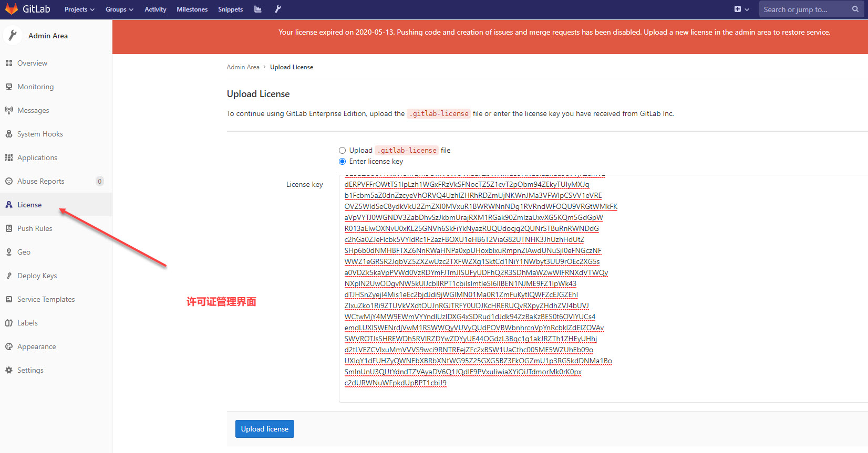Select Upload .gitlab-license file radio
Screen dimensions: 868x453
[x=343, y=150]
